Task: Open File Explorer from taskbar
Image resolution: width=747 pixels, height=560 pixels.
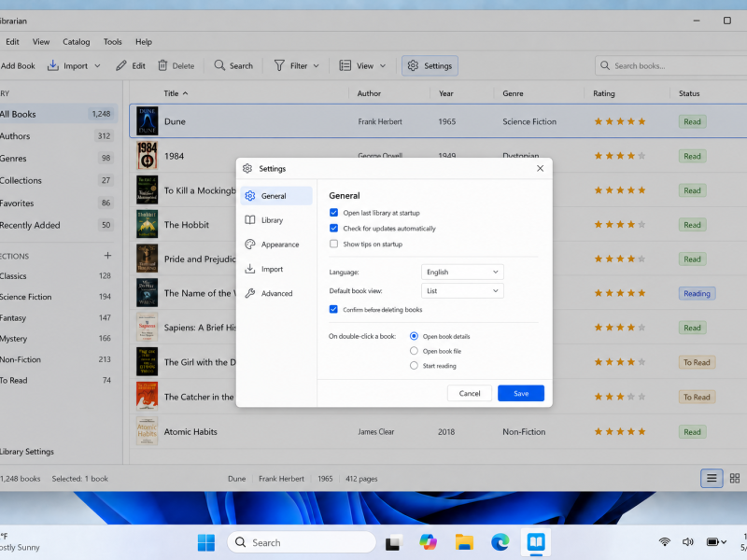Action: (x=464, y=542)
